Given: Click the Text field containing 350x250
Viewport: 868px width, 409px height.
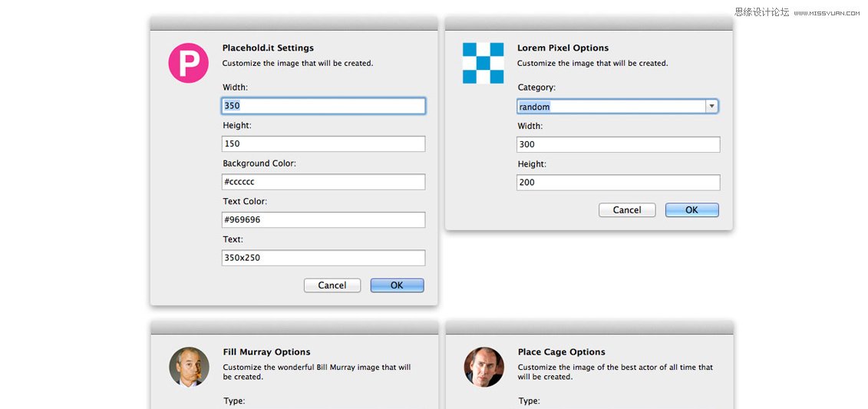Looking at the screenshot, I should point(323,258).
